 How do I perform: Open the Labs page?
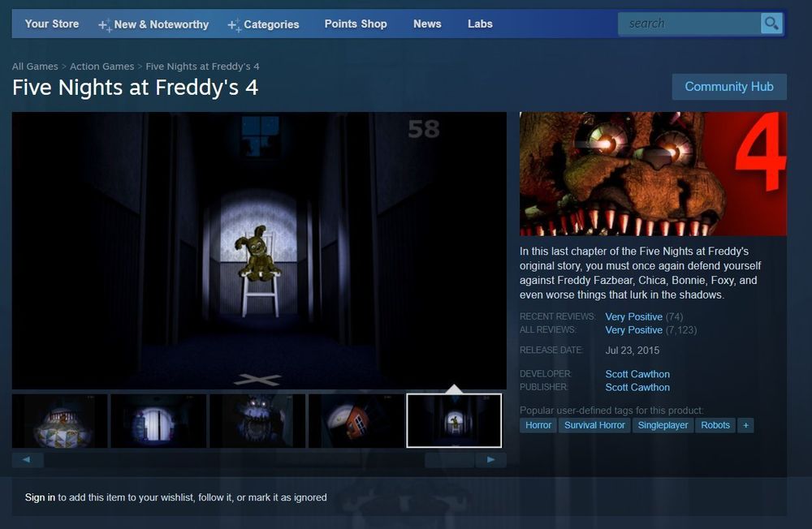pos(480,24)
